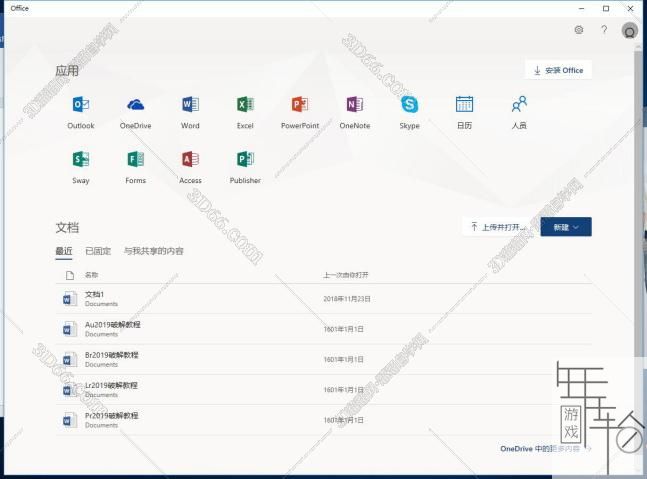647x479 pixels.
Task: Open the OneDrive cloud icon
Action: pyautogui.click(x=135, y=105)
